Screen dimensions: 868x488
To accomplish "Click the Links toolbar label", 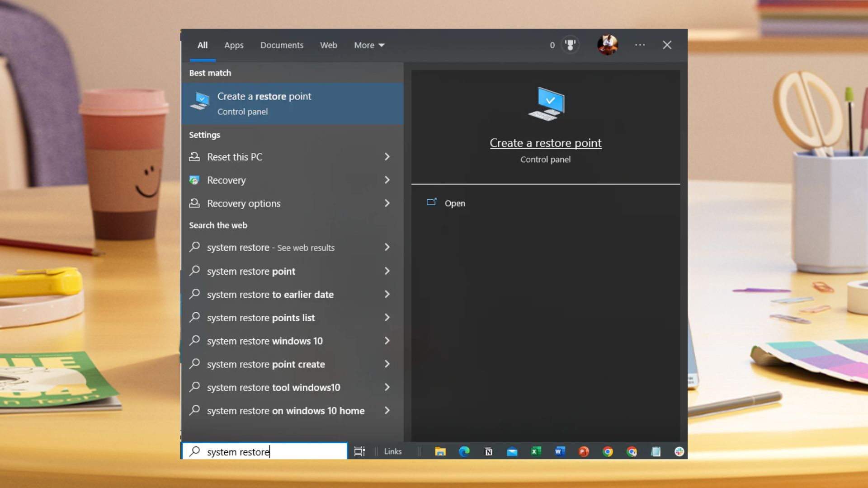I will 393,451.
